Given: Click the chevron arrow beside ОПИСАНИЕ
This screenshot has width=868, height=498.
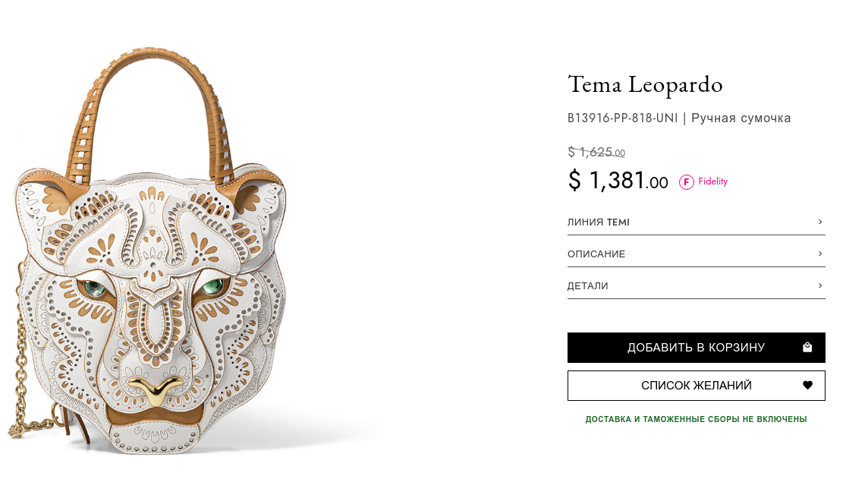Looking at the screenshot, I should point(820,254).
